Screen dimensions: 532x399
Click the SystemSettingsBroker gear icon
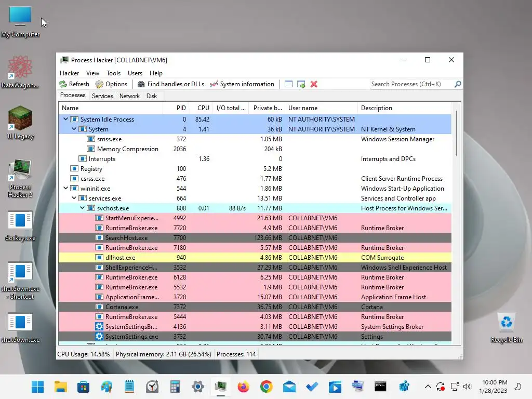99,326
